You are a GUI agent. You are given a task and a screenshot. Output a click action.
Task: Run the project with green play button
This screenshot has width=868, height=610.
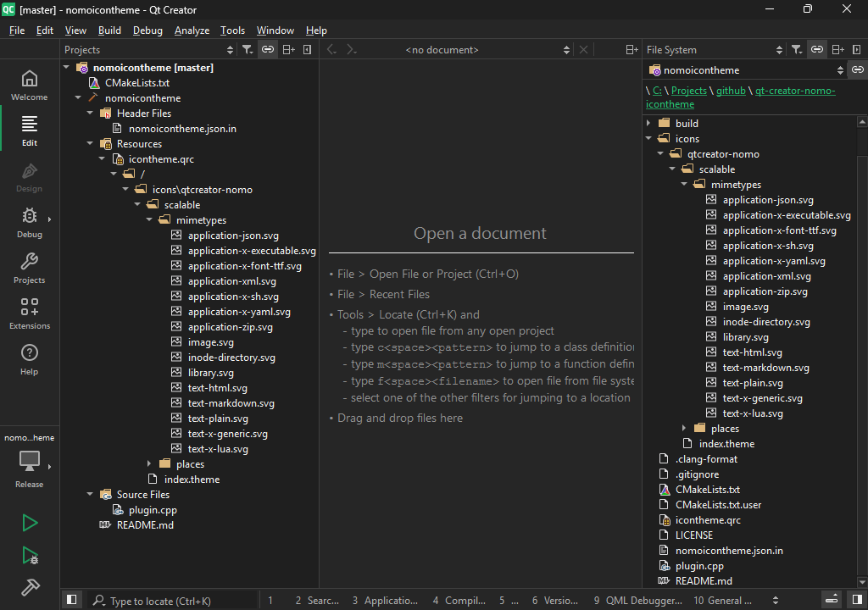(30, 523)
